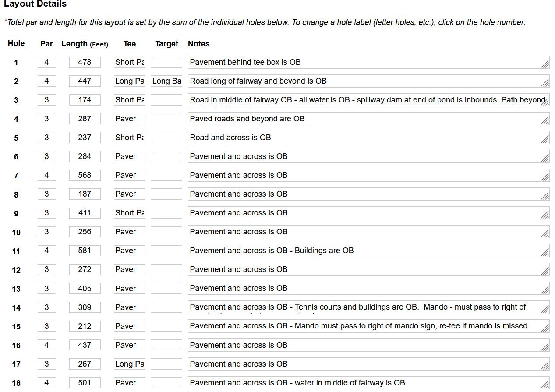Image resolution: width=555 pixels, height=392 pixels.
Task: Click hole number 1 label
Action: [x=16, y=63]
